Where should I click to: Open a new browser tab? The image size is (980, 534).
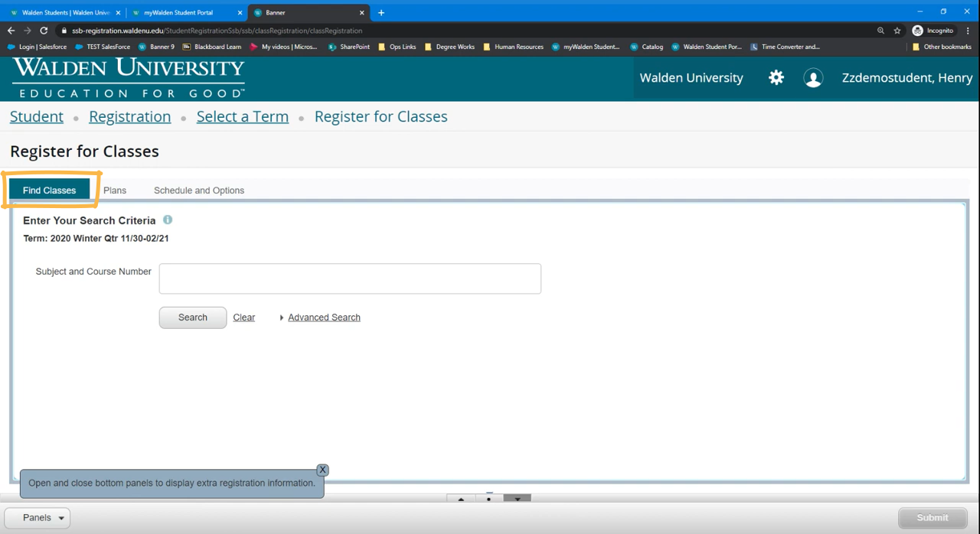[381, 12]
